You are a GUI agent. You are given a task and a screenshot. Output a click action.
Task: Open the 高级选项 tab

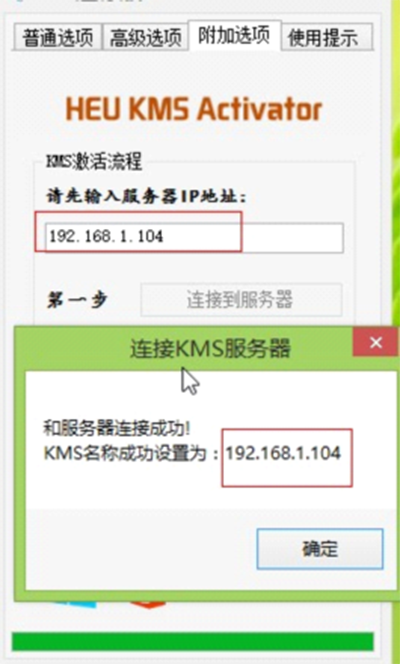(x=145, y=38)
